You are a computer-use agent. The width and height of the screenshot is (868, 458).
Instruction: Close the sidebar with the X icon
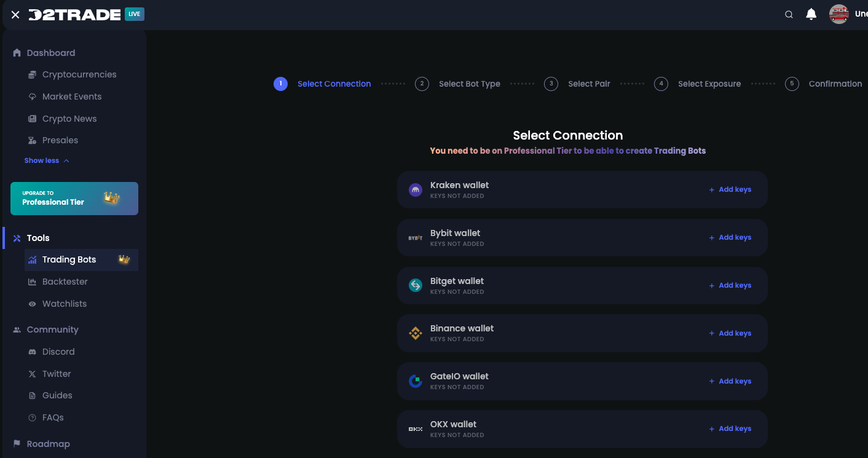tap(15, 15)
